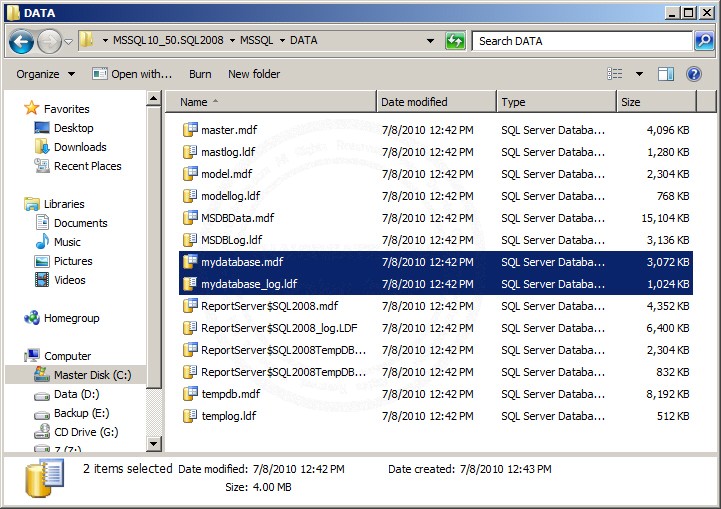721x509 pixels.
Task: Select templog.ldf file icon
Action: tap(190, 416)
